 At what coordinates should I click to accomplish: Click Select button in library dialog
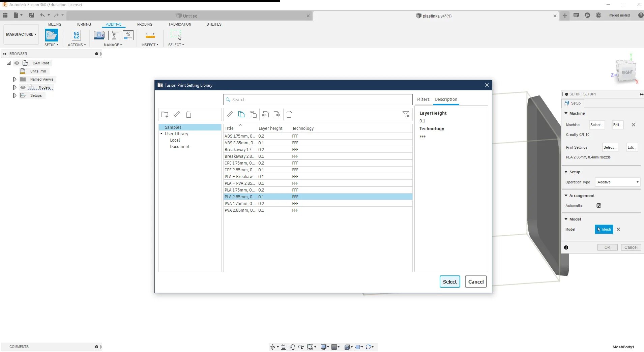(x=450, y=282)
